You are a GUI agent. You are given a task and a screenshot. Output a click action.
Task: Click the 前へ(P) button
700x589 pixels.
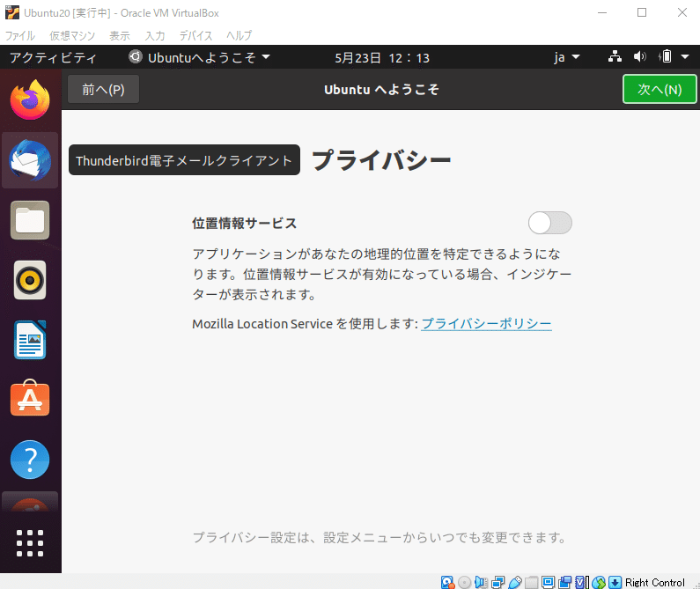pyautogui.click(x=103, y=89)
